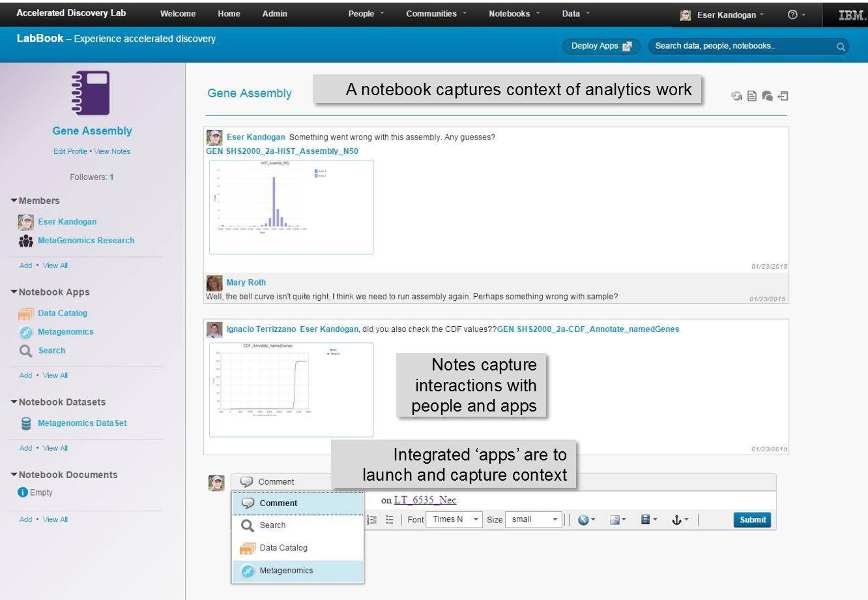Viewport: 868px width, 600px height.
Task: Collapse the Notebook Apps section
Action: [14, 292]
